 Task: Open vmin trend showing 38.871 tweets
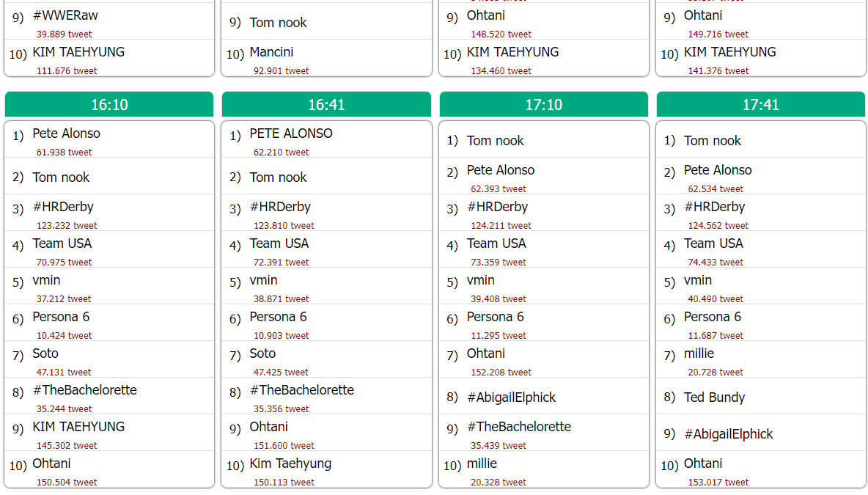coord(263,280)
